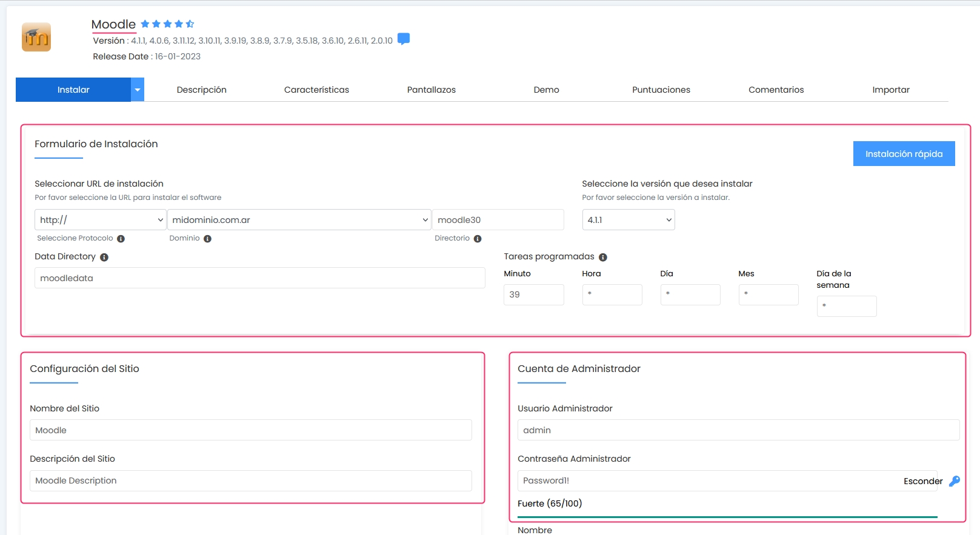Click the password strength bar
Viewport: 980px width, 535px height.
tap(727, 517)
